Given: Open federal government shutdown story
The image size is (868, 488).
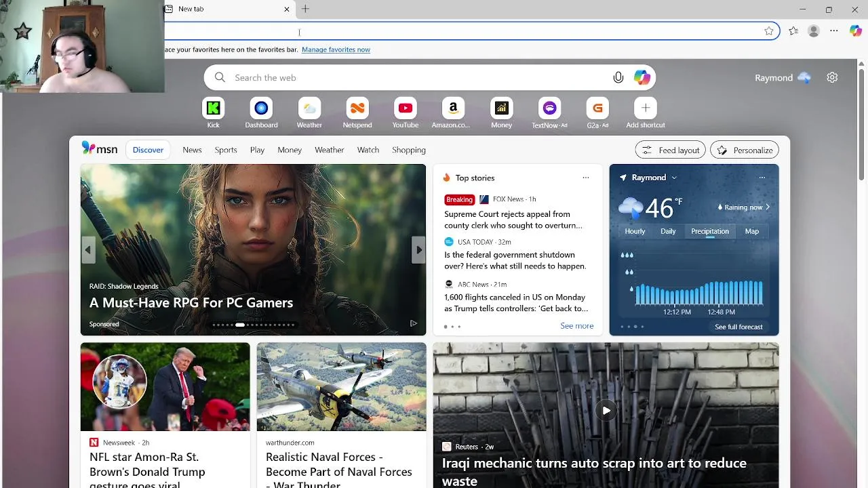Looking at the screenshot, I should point(515,260).
